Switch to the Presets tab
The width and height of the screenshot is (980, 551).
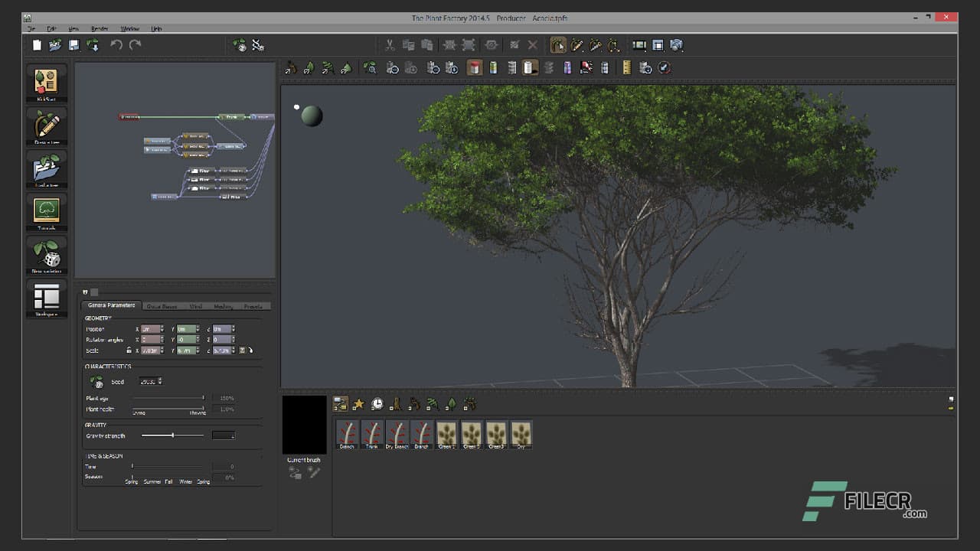pos(253,306)
